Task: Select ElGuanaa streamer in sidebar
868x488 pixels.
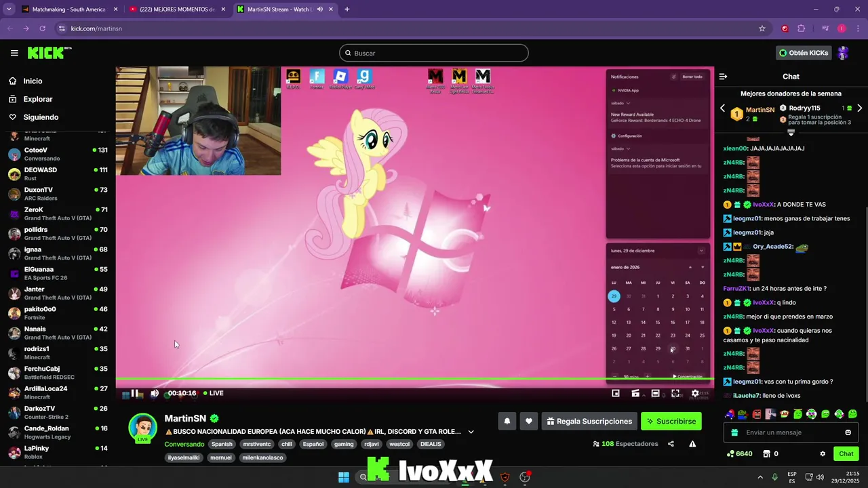Action: 58,273
